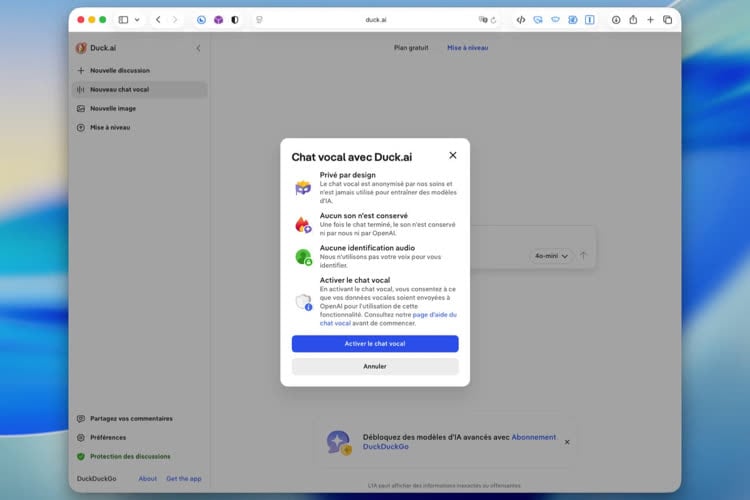Select the Nouveau chat vocal waveform icon
The height and width of the screenshot is (500, 750).
81,90
